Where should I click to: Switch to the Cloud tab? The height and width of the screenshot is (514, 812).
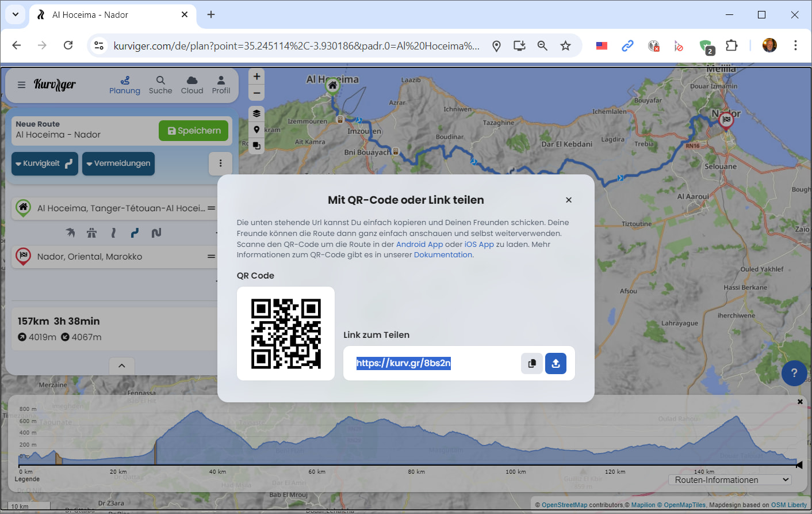[192, 85]
